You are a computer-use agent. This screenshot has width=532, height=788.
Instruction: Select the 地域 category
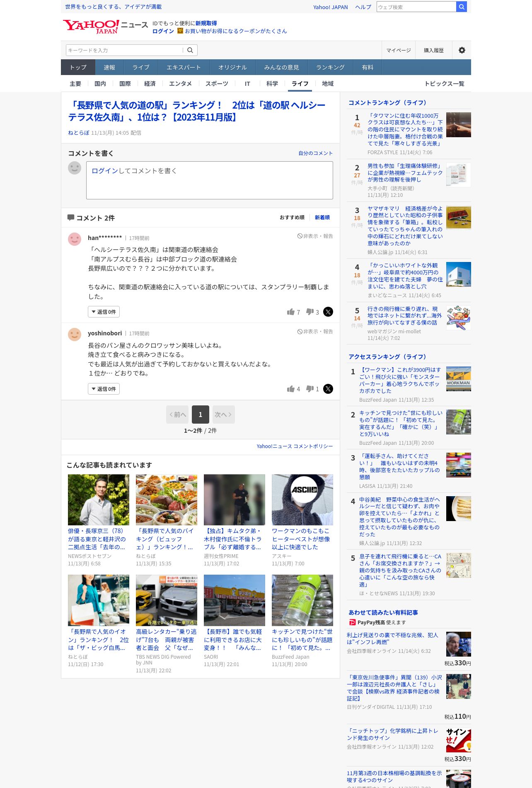pos(328,84)
